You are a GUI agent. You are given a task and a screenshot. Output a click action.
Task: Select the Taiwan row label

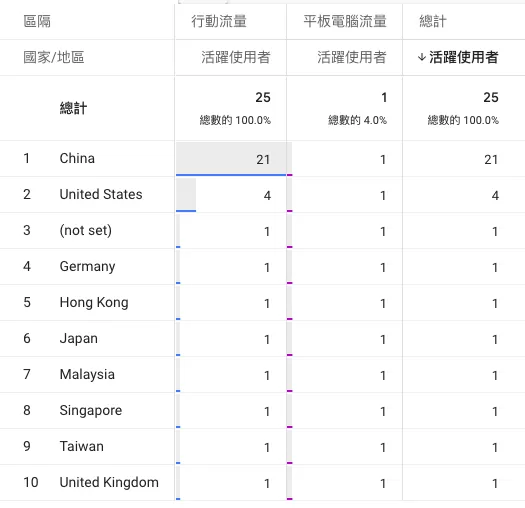click(x=82, y=446)
